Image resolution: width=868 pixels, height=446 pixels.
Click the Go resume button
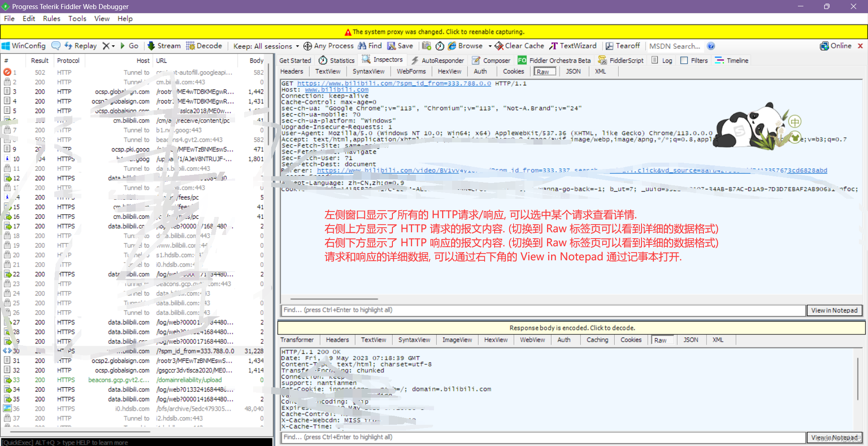click(x=129, y=46)
